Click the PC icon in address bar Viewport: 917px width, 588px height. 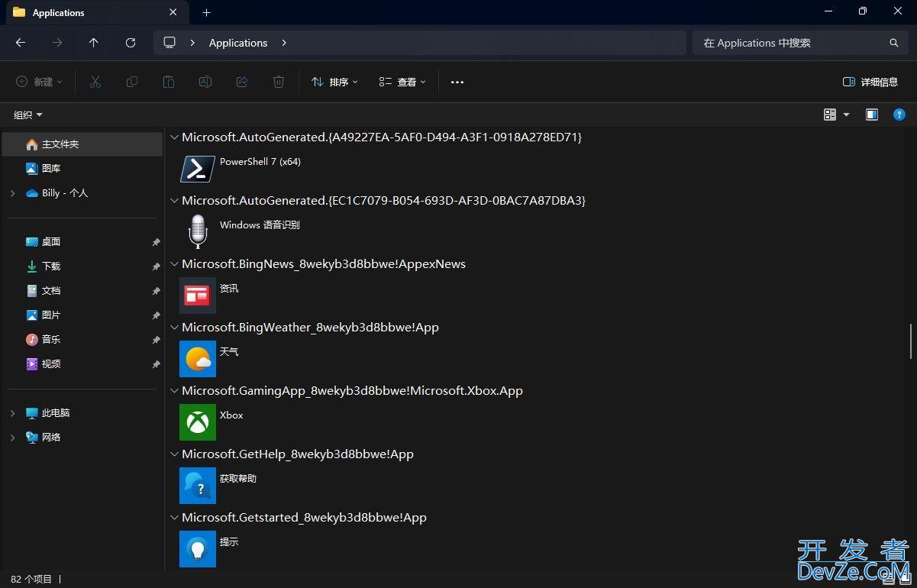click(x=170, y=43)
